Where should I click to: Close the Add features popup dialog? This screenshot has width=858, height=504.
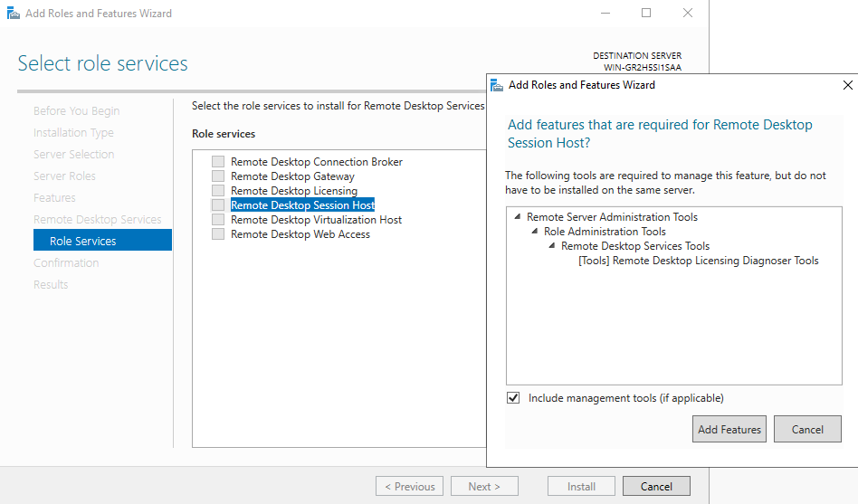848,85
